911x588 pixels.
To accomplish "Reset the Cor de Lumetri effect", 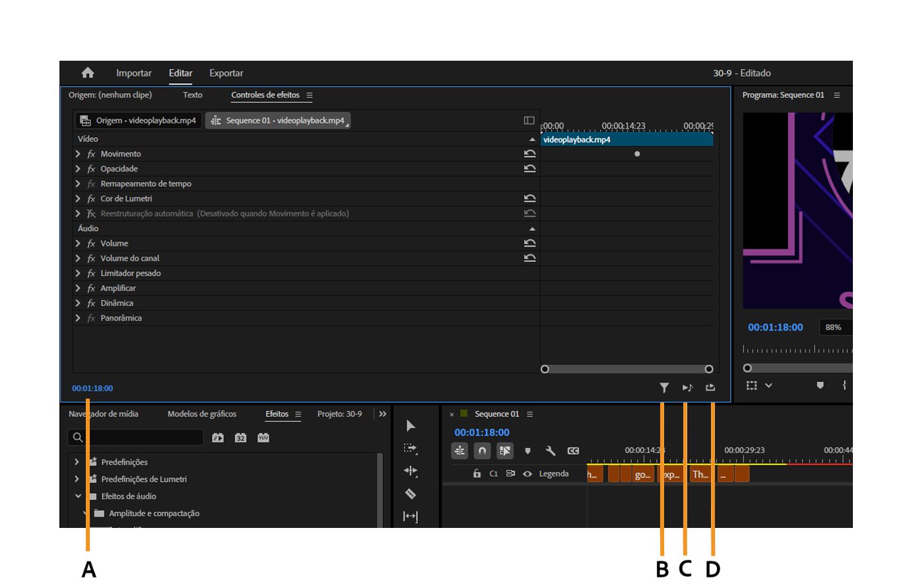I will tap(529, 199).
